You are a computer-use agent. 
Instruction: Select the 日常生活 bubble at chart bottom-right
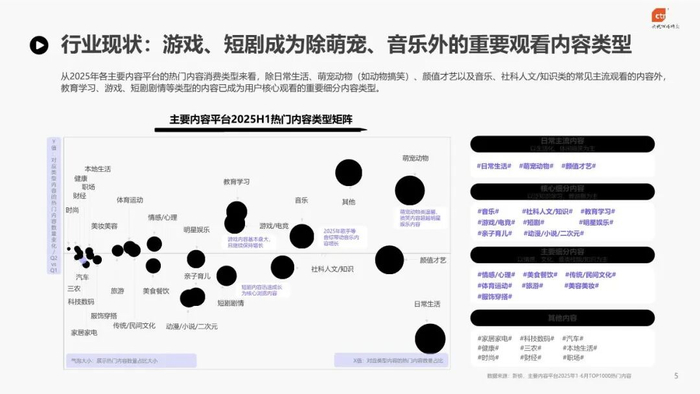(430, 339)
